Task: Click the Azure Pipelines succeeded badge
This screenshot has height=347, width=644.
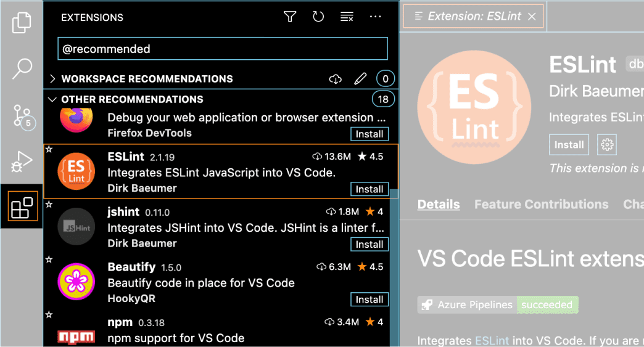Action: click(498, 304)
